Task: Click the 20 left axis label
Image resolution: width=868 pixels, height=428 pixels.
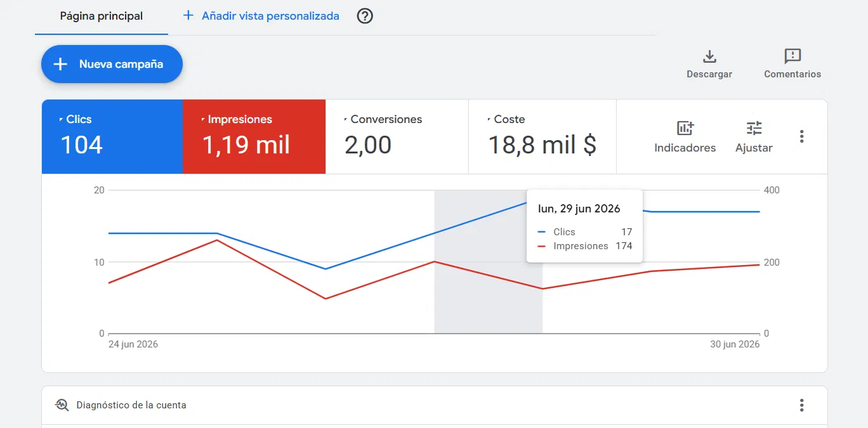Action: [x=98, y=190]
